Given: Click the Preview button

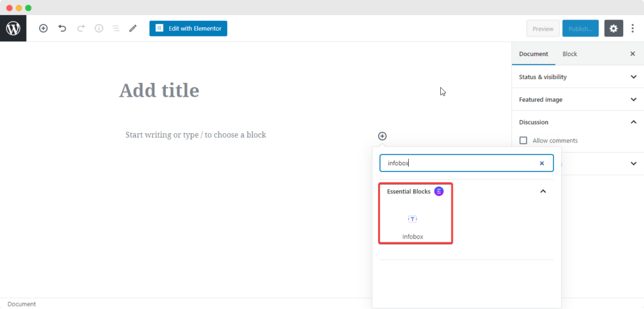Looking at the screenshot, I should pos(543,28).
